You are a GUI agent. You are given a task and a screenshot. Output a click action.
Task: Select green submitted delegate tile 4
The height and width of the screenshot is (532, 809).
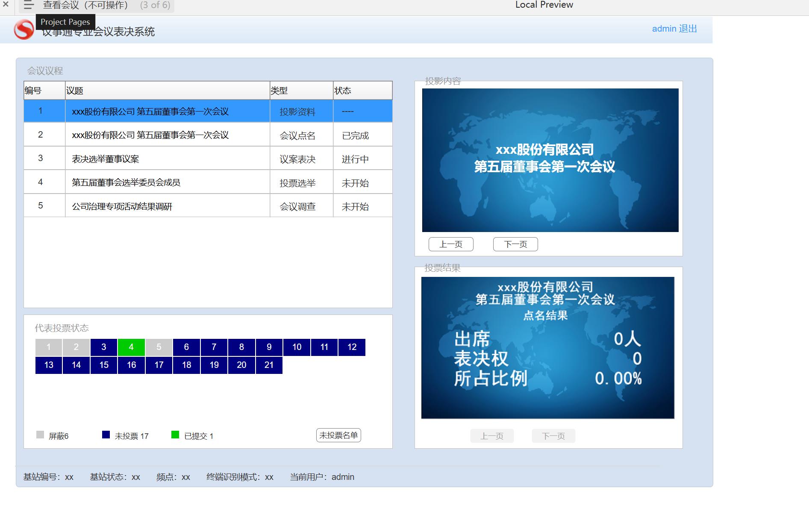coord(131,347)
